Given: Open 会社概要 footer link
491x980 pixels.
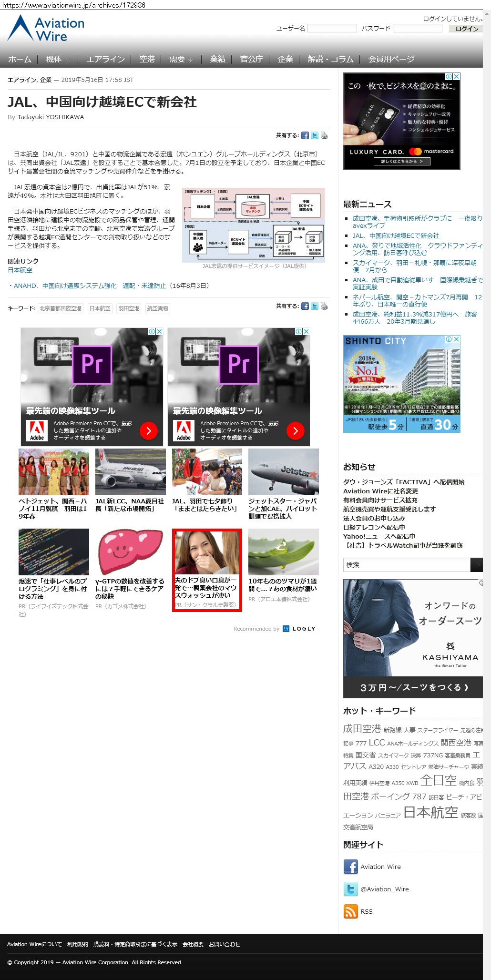Looking at the screenshot, I should click(x=193, y=944).
